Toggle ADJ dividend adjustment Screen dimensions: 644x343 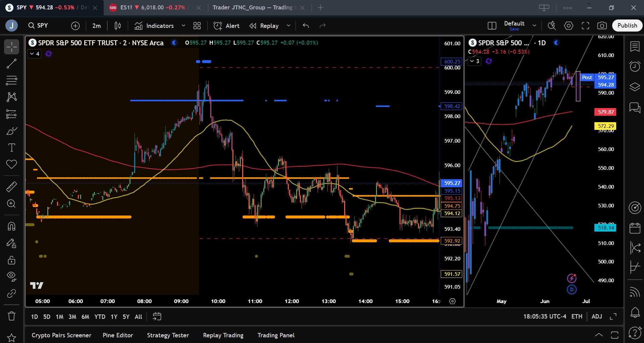[597, 316]
